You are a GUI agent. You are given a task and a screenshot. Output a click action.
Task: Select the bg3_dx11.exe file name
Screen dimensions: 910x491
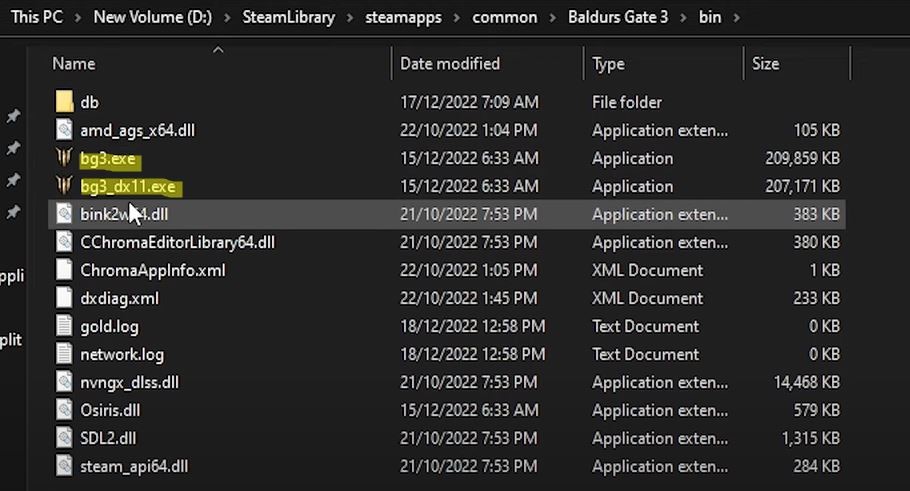(128, 186)
